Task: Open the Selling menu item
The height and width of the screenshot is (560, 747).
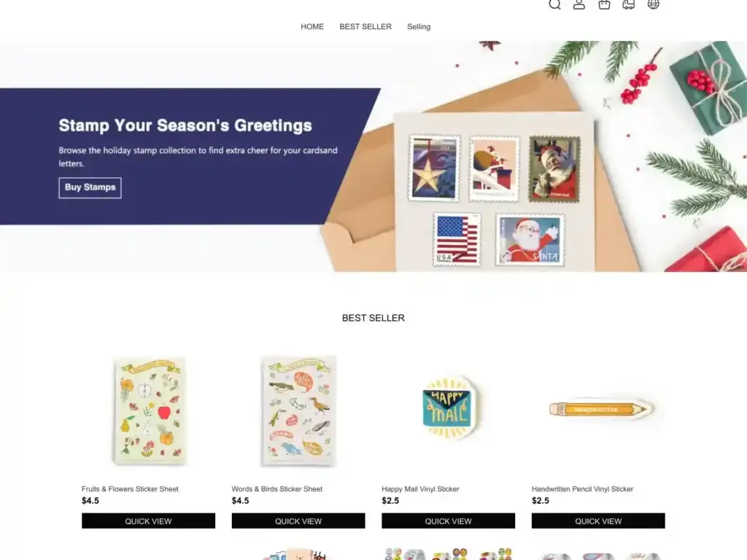Action: (418, 27)
